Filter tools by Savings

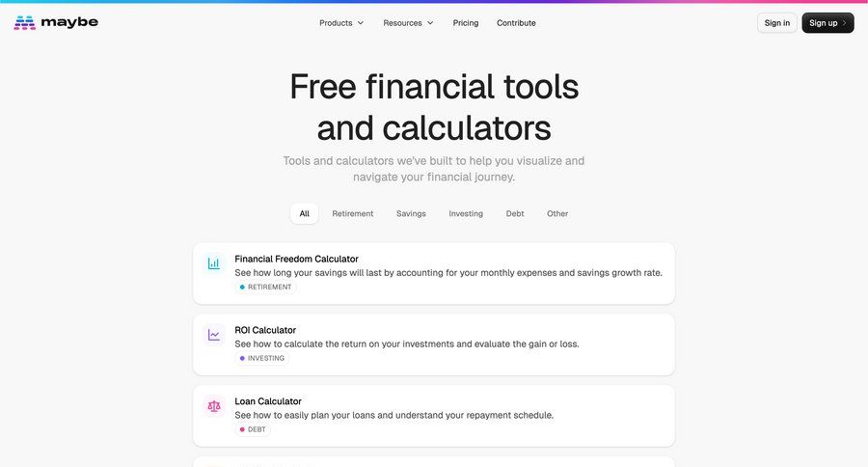tap(411, 214)
